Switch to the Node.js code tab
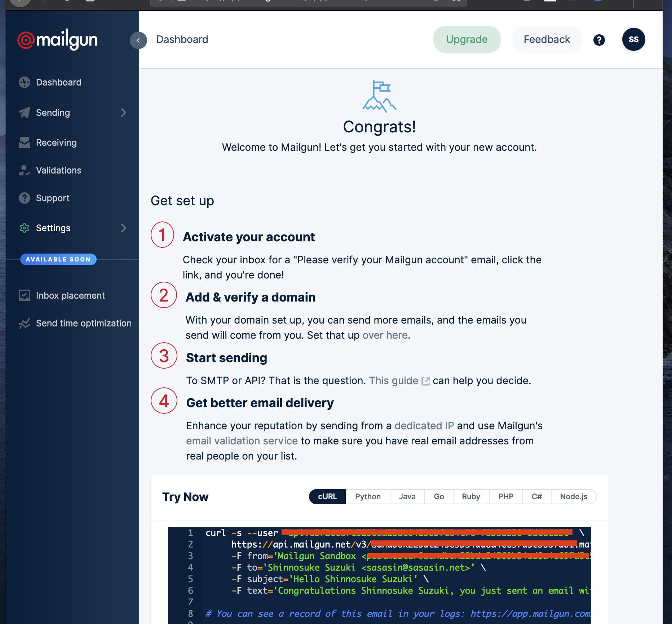This screenshot has height=624, width=672. click(574, 497)
